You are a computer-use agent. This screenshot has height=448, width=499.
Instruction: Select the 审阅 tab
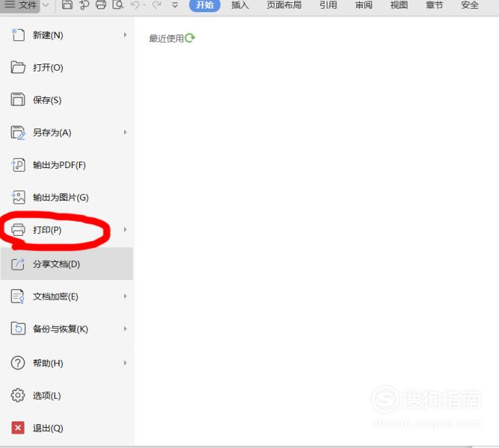(363, 5)
